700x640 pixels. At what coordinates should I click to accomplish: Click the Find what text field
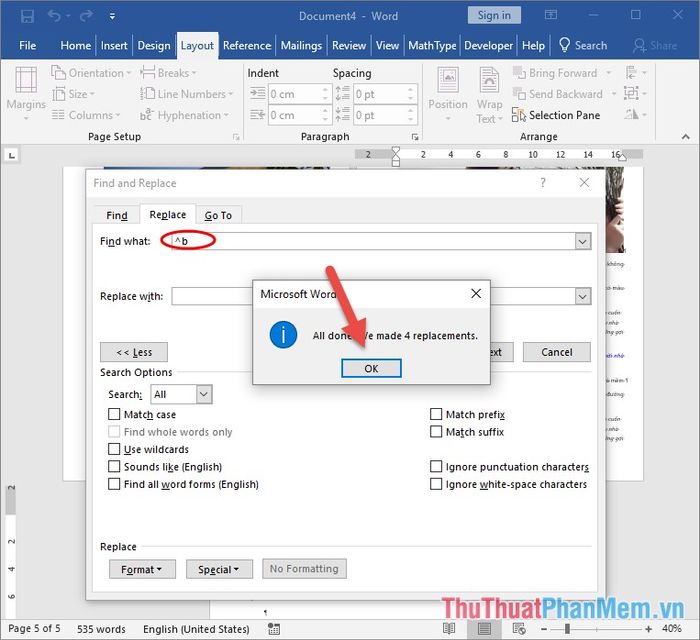tap(373, 241)
